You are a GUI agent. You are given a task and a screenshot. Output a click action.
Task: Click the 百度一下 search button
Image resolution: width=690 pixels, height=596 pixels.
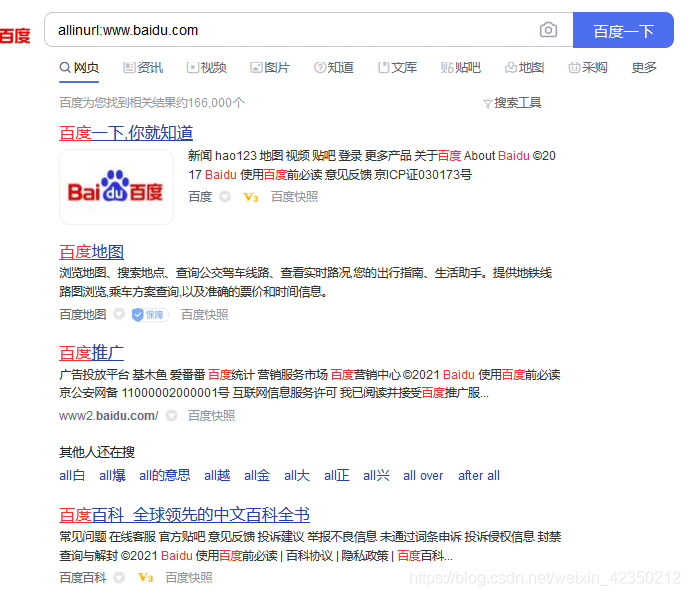click(x=623, y=30)
